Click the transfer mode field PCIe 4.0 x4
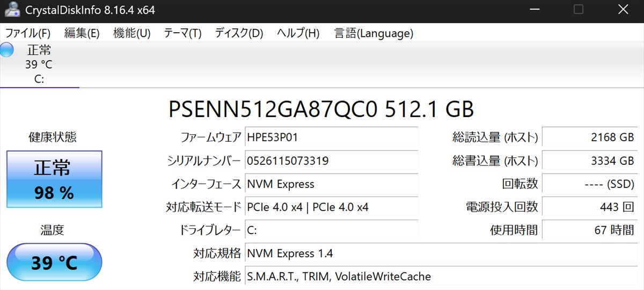 click(x=332, y=207)
